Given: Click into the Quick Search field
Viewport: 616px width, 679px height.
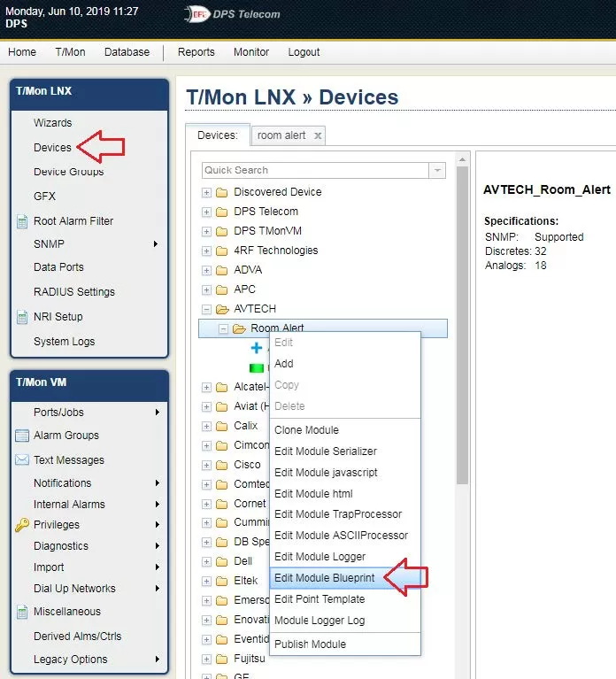Looking at the screenshot, I should pos(315,170).
